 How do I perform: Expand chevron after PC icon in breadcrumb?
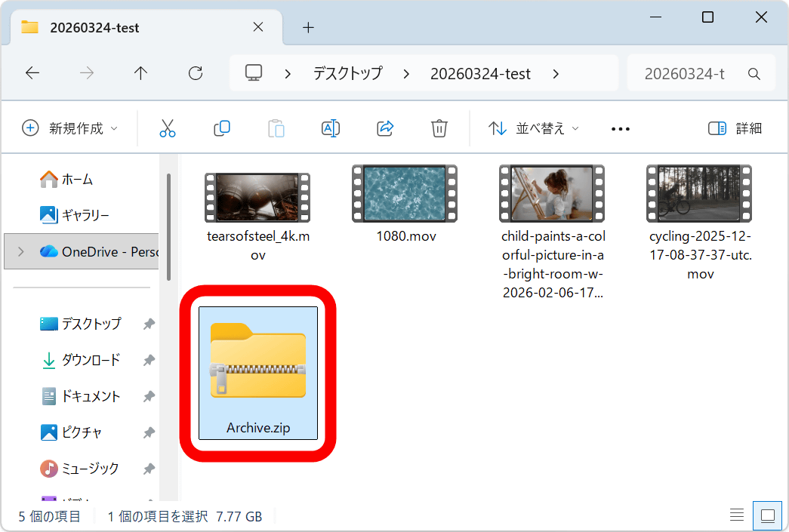288,75
